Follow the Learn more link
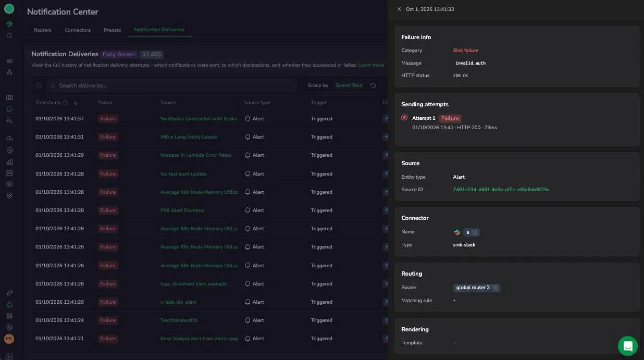644x360 pixels. point(371,65)
